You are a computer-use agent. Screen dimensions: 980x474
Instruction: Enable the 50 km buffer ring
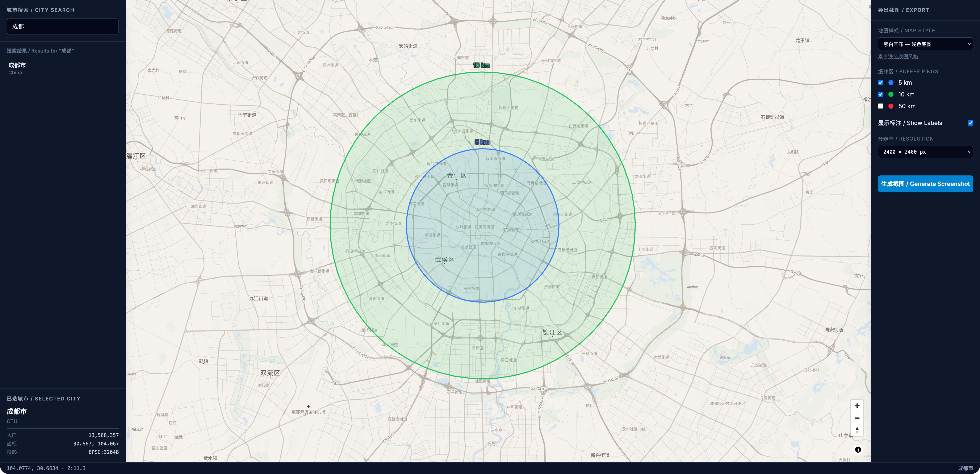click(x=881, y=106)
